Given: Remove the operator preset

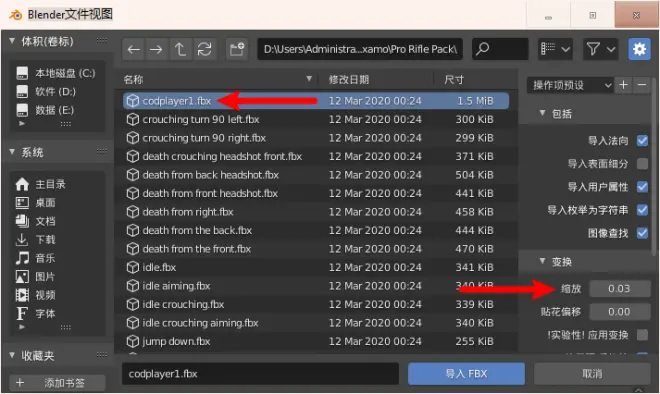Looking at the screenshot, I should [642, 85].
